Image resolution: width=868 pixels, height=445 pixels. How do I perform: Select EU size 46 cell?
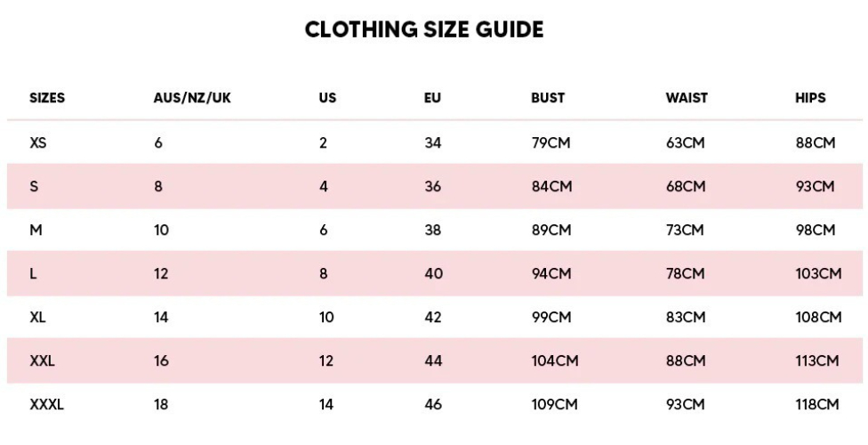coord(433,405)
